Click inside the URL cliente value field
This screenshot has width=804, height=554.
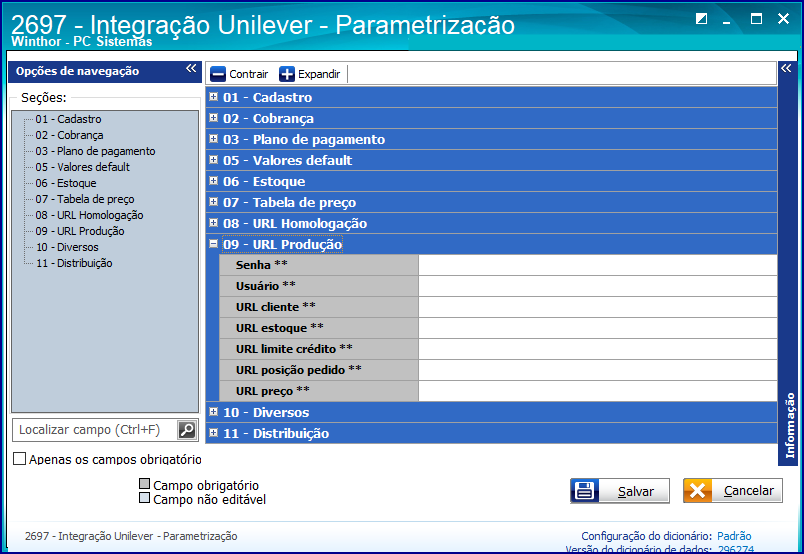[x=597, y=307]
